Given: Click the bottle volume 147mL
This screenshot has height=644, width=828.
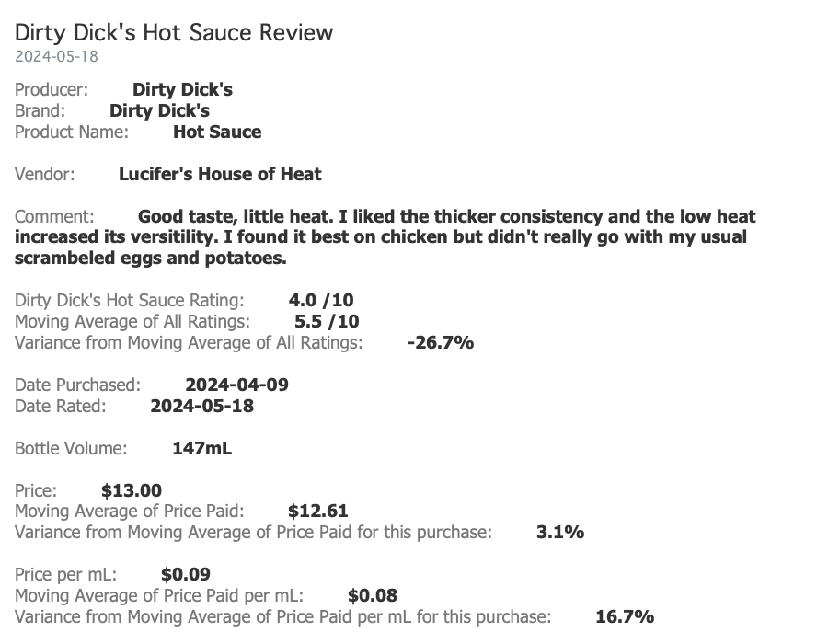Looking at the screenshot, I should [201, 448].
